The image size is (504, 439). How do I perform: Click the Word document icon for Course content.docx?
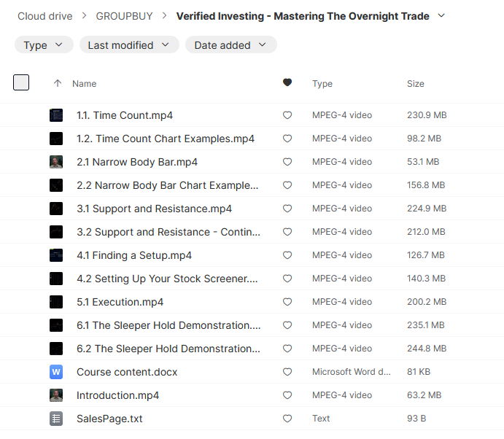56,372
